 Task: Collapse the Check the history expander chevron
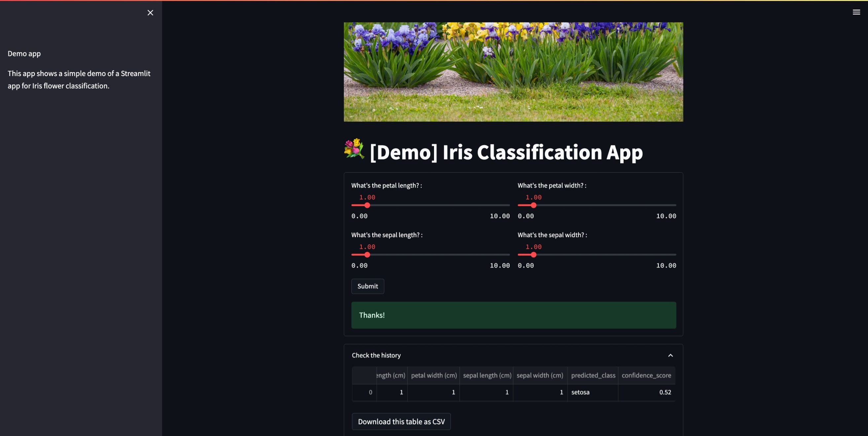(x=670, y=355)
